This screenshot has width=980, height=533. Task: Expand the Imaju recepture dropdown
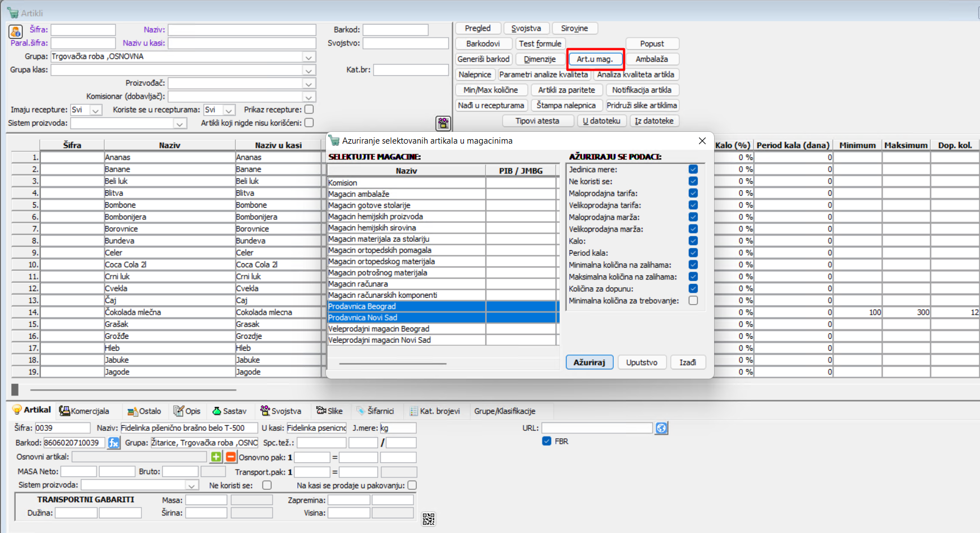click(96, 110)
